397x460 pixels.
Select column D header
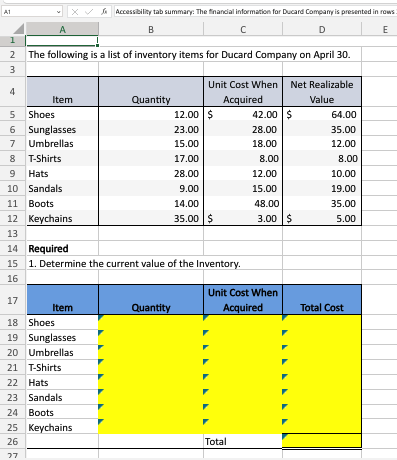point(322,29)
